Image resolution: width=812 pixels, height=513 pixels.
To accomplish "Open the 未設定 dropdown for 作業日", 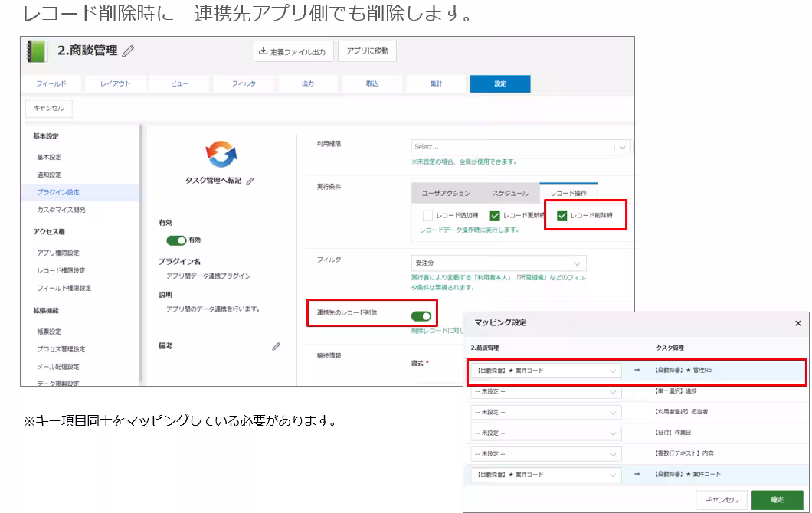I will click(x=546, y=433).
